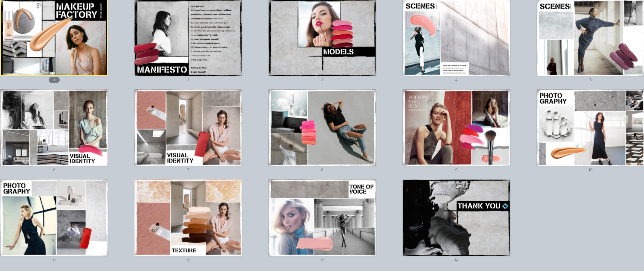Select the Models slide 3
This screenshot has height=271, width=644.
coord(322,38)
